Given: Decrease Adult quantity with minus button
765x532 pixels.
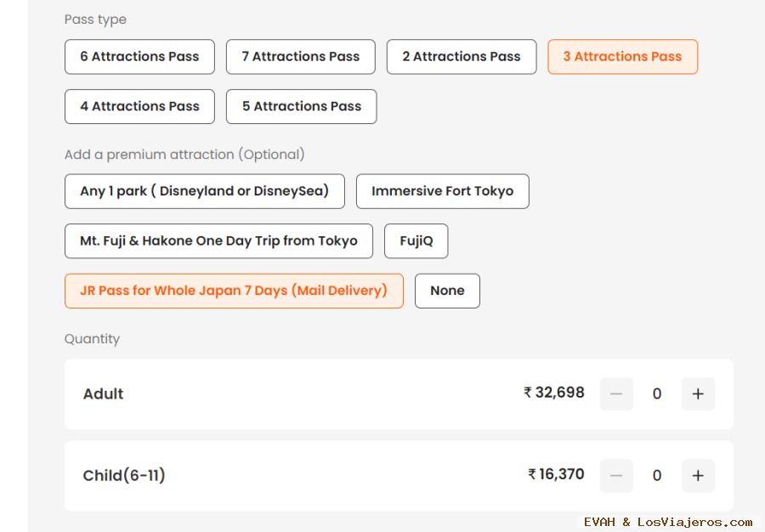Looking at the screenshot, I should [617, 394].
